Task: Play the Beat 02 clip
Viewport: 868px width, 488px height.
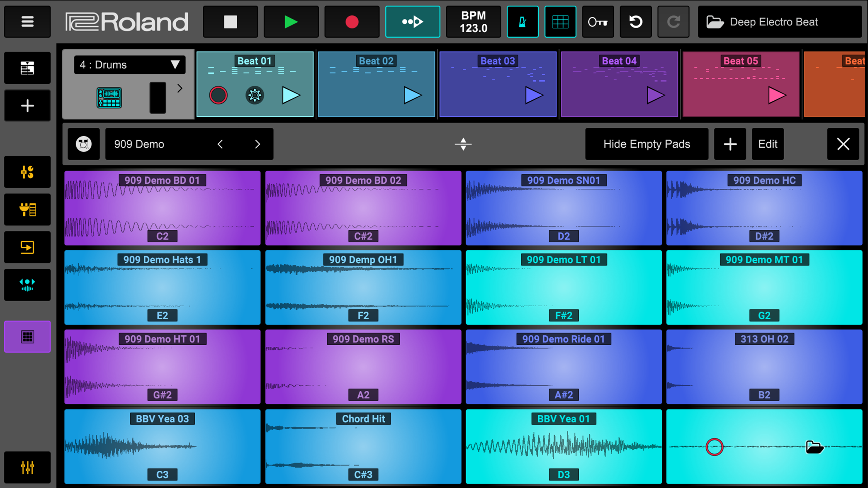Action: pyautogui.click(x=412, y=95)
